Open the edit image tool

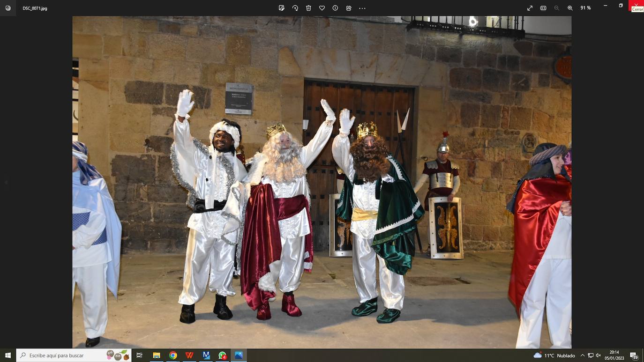coord(282,8)
